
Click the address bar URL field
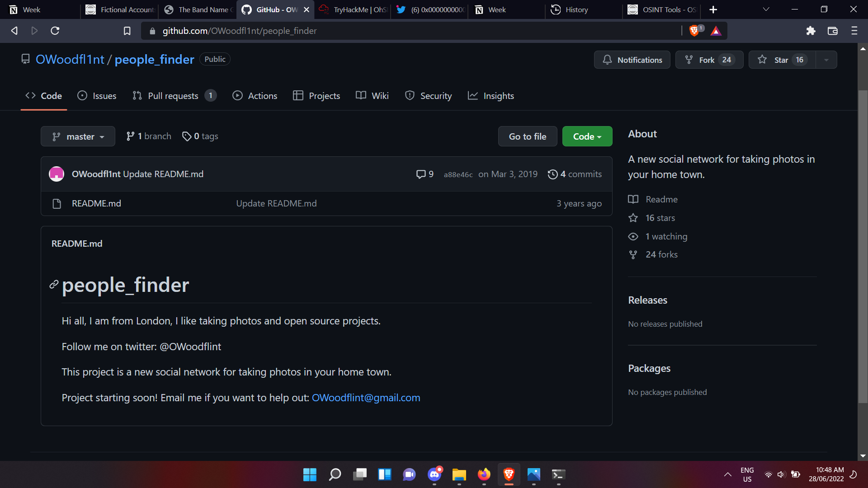411,31
